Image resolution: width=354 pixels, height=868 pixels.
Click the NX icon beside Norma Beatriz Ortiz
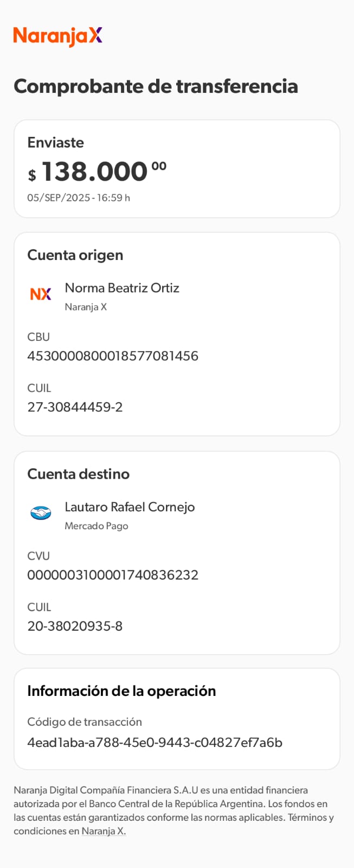41,294
